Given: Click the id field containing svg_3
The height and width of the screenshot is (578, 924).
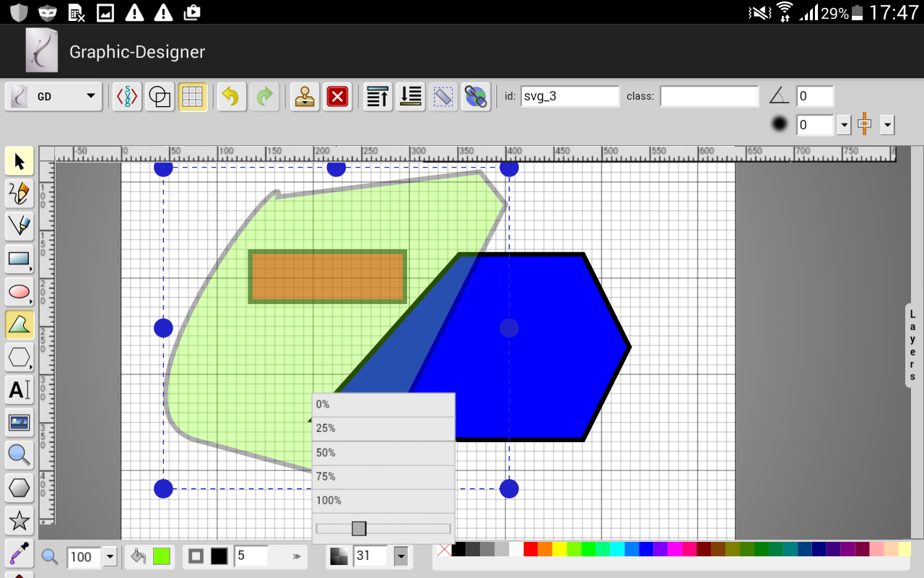Looking at the screenshot, I should (x=570, y=96).
